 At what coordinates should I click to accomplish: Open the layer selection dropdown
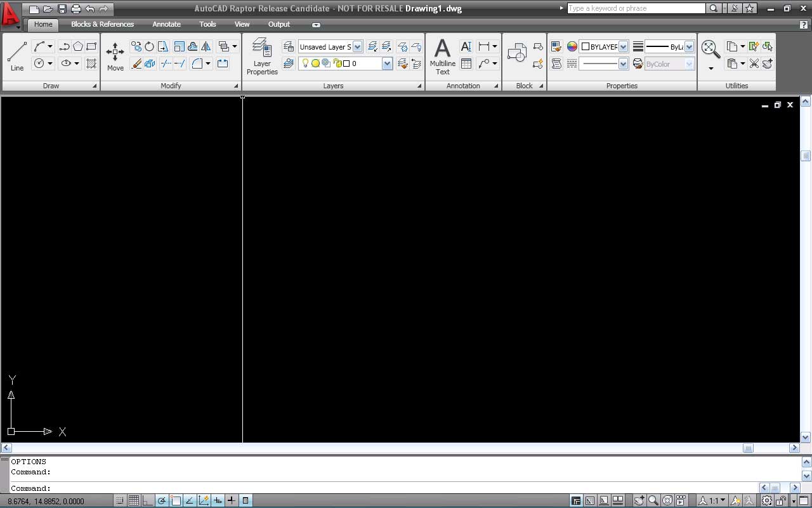[x=387, y=63]
